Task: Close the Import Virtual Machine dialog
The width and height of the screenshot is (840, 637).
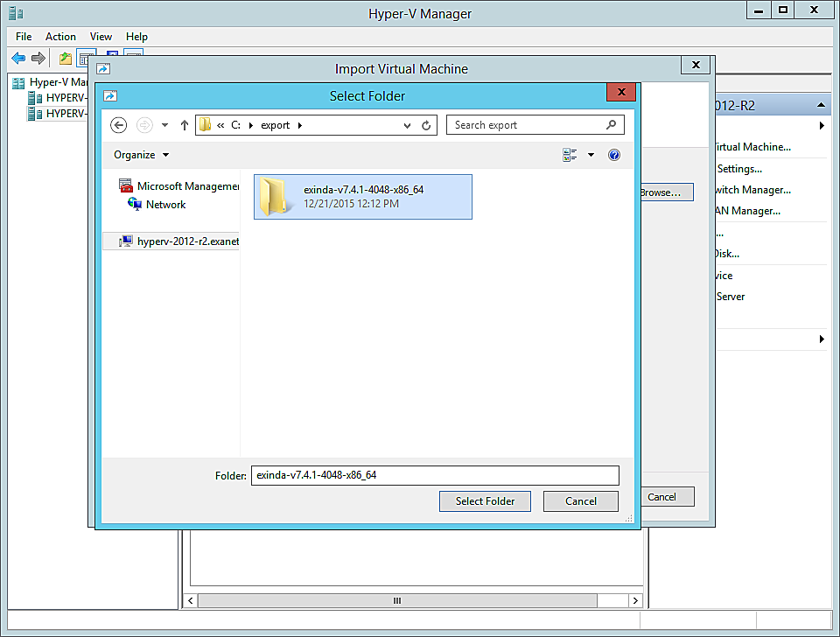Action: click(x=696, y=65)
